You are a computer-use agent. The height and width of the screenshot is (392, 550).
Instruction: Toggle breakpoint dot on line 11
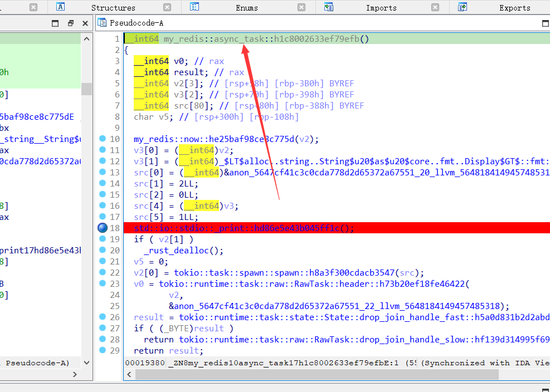tap(103, 150)
